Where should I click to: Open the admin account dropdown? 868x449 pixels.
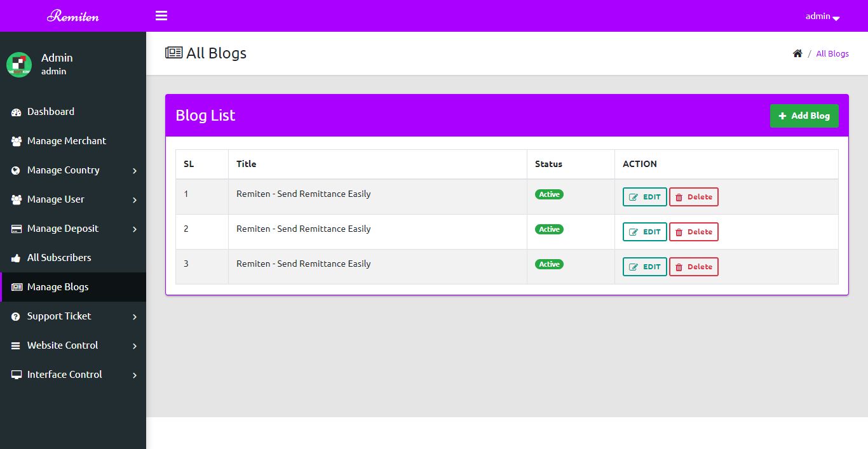(x=822, y=17)
